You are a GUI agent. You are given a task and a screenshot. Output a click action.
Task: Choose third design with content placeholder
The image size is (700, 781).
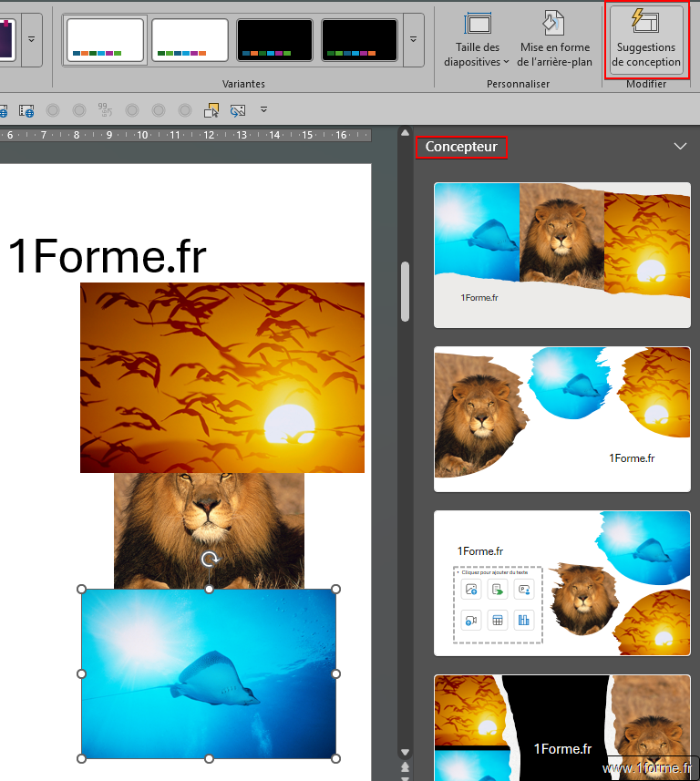pyautogui.click(x=561, y=583)
